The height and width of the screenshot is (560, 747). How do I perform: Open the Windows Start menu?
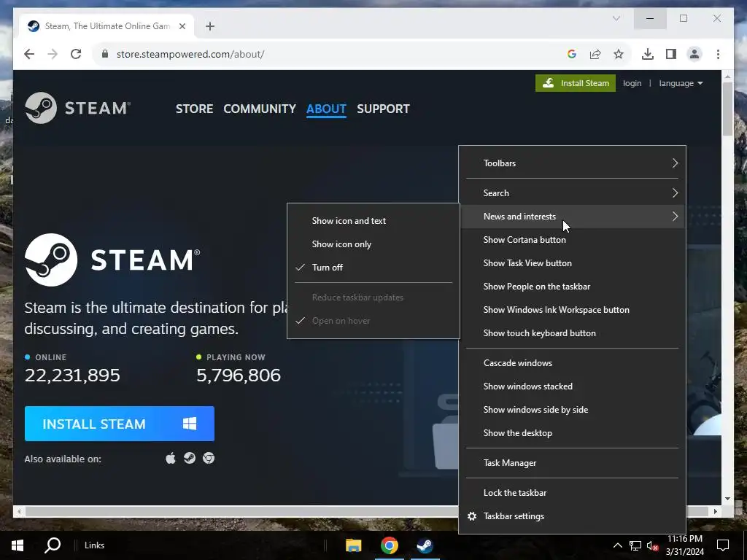tap(18, 545)
